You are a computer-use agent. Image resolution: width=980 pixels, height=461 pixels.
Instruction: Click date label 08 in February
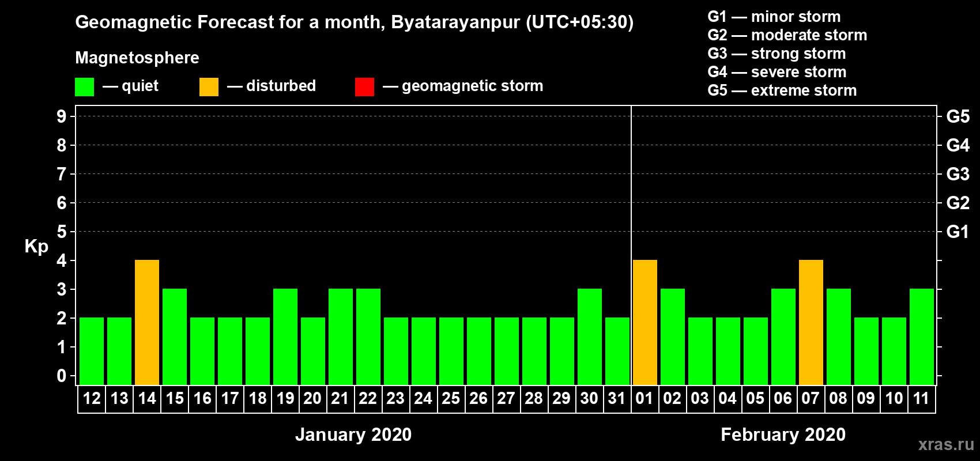[x=839, y=398]
